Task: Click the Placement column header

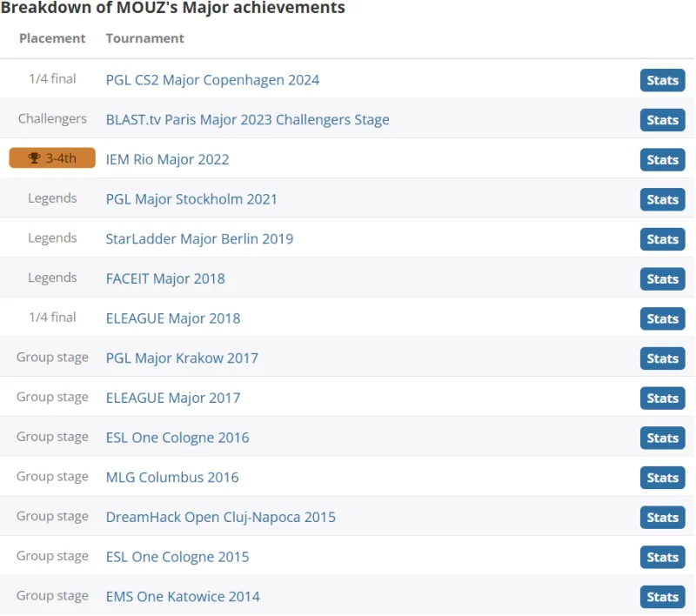Action: [x=52, y=38]
